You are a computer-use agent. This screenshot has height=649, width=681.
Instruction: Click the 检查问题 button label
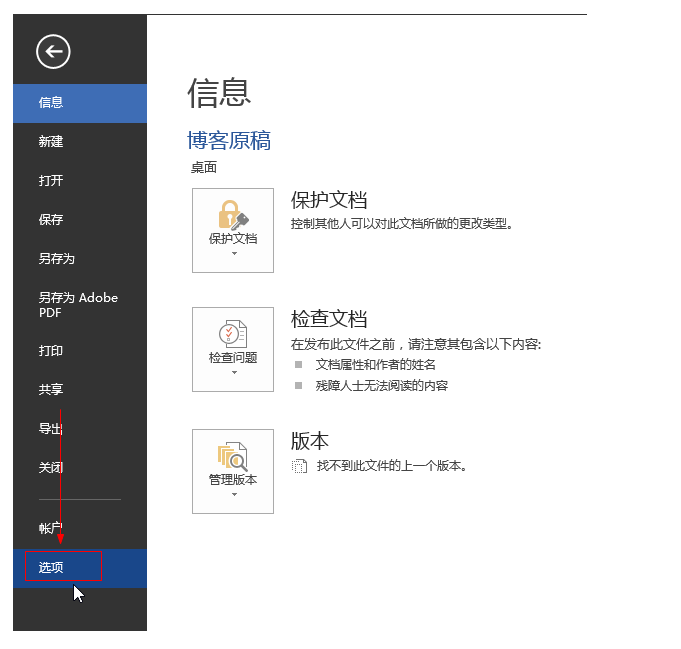click(233, 358)
